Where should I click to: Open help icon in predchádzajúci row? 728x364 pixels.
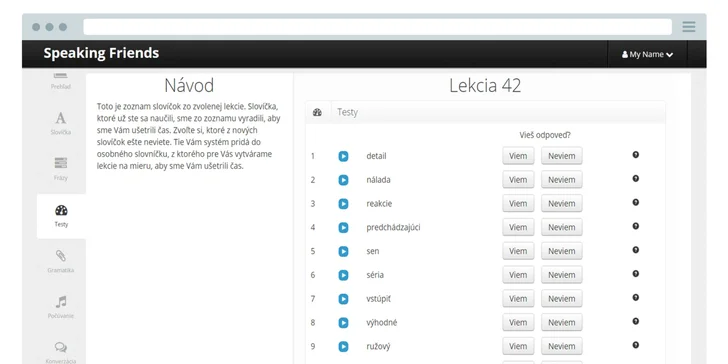[636, 226]
